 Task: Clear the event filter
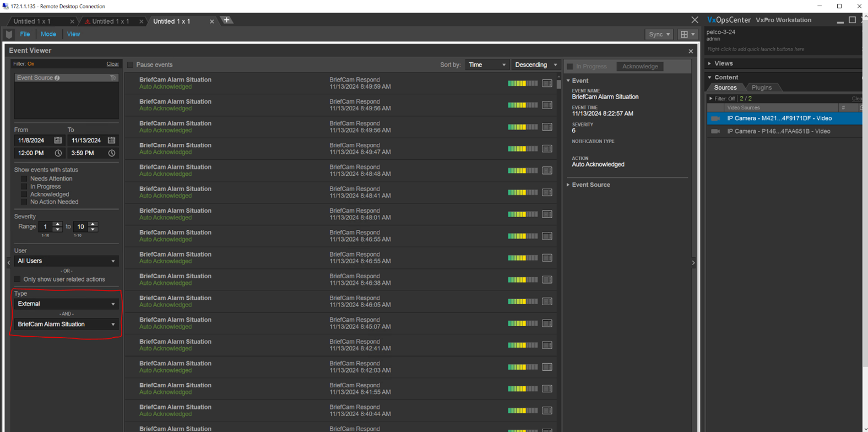(x=112, y=64)
